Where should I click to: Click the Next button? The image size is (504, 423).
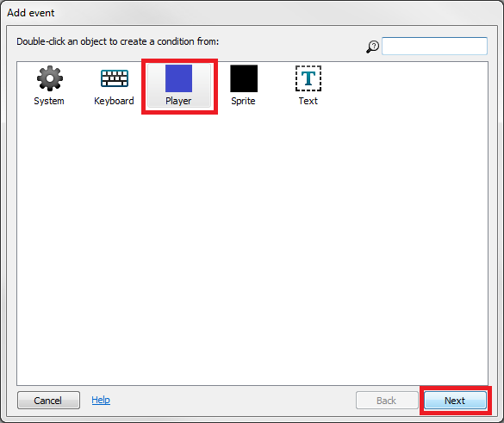point(455,401)
